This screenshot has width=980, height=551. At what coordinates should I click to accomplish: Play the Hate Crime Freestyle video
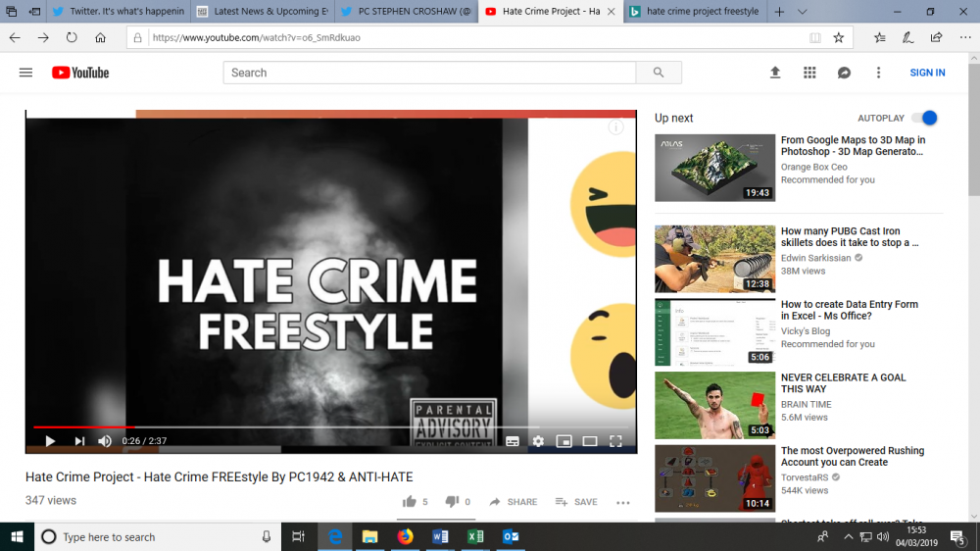(50, 441)
